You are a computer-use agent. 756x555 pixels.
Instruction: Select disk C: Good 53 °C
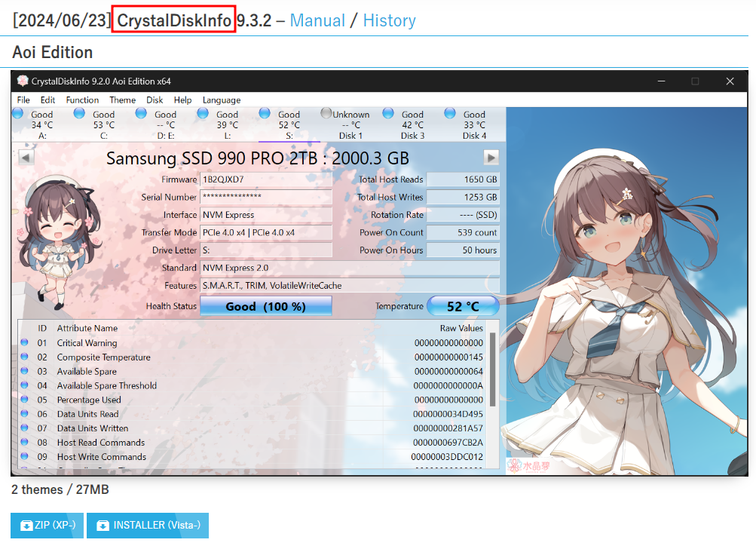click(104, 124)
